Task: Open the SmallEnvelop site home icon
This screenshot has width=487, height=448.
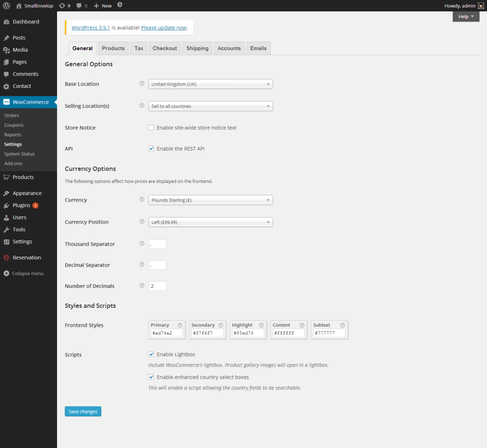Action: pyautogui.click(x=19, y=6)
